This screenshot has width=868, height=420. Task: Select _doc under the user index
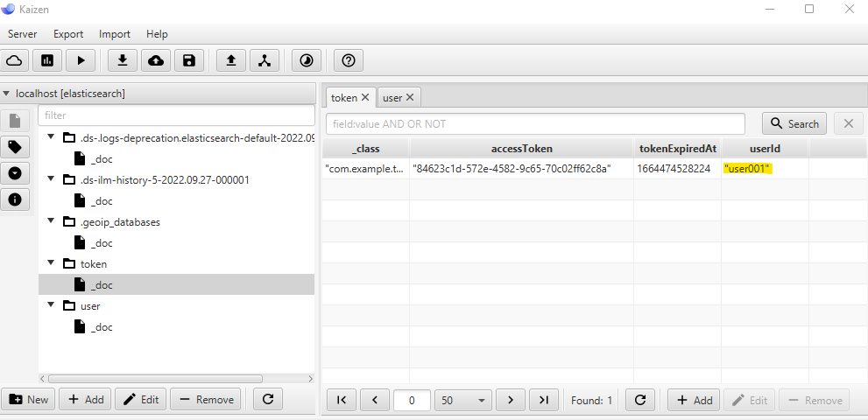pos(102,327)
